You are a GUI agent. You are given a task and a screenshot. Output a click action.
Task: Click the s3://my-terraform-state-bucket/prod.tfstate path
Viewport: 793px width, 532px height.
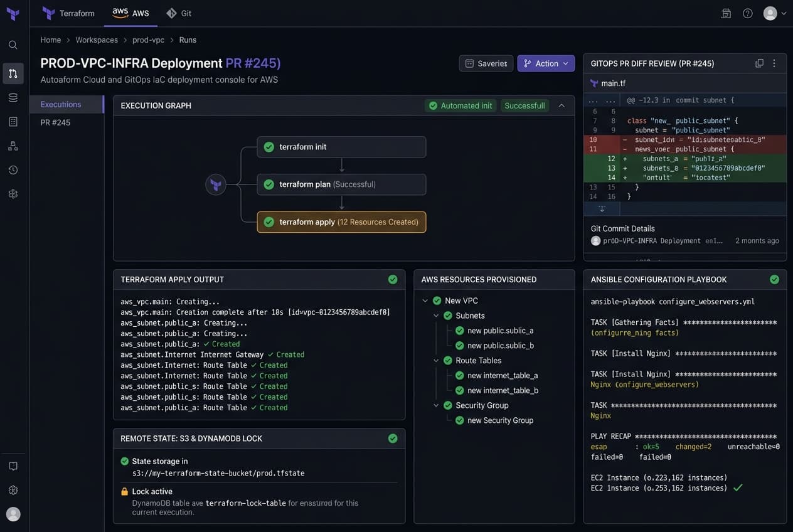pyautogui.click(x=218, y=473)
